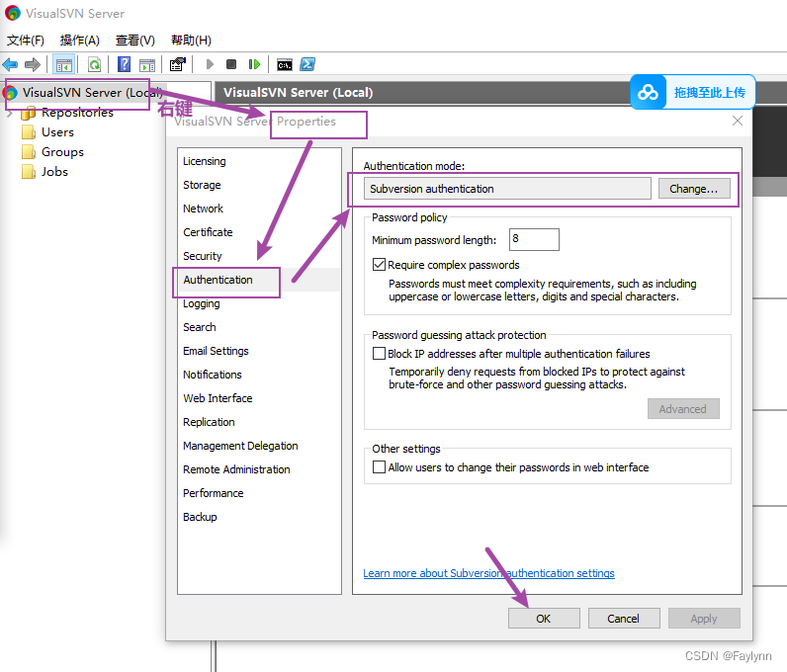The width and height of the screenshot is (787, 672).
Task: Open the Properties toolbar icon
Action: pyautogui.click(x=178, y=64)
